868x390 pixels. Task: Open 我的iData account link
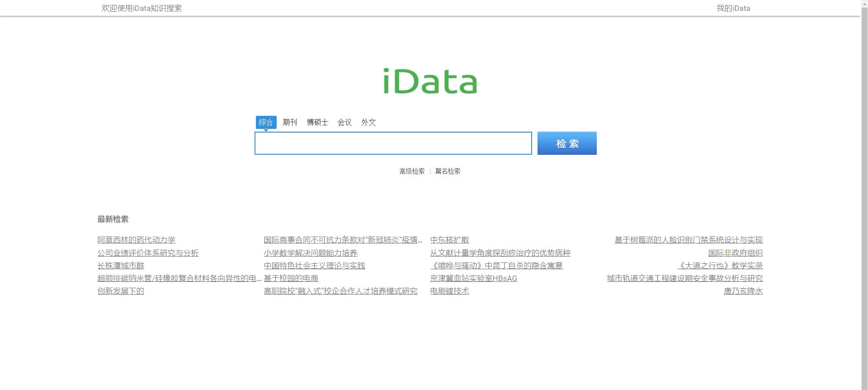733,8
